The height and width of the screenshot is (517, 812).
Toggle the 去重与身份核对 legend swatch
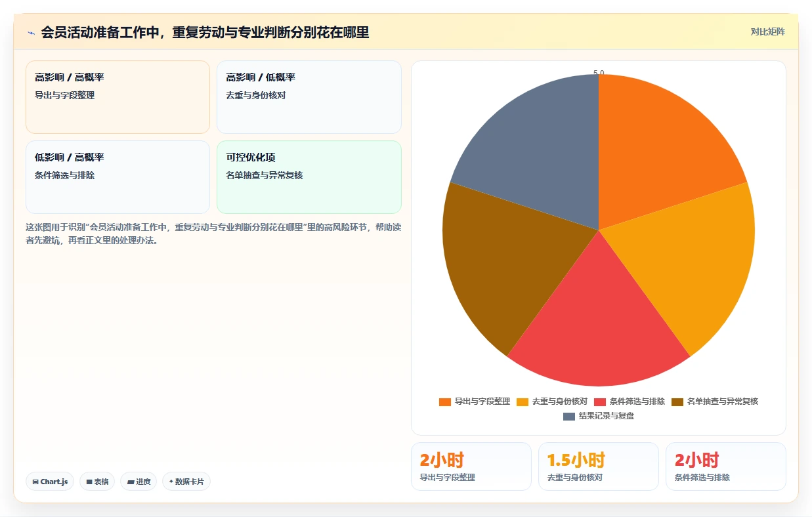point(523,402)
